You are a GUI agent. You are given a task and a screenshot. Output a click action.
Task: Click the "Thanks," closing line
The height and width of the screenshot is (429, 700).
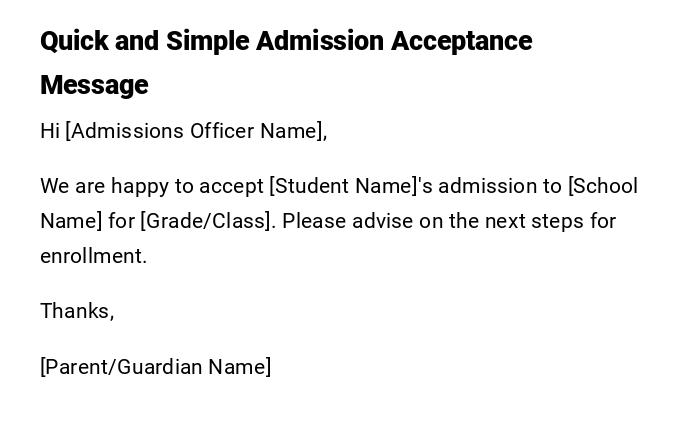click(x=77, y=311)
